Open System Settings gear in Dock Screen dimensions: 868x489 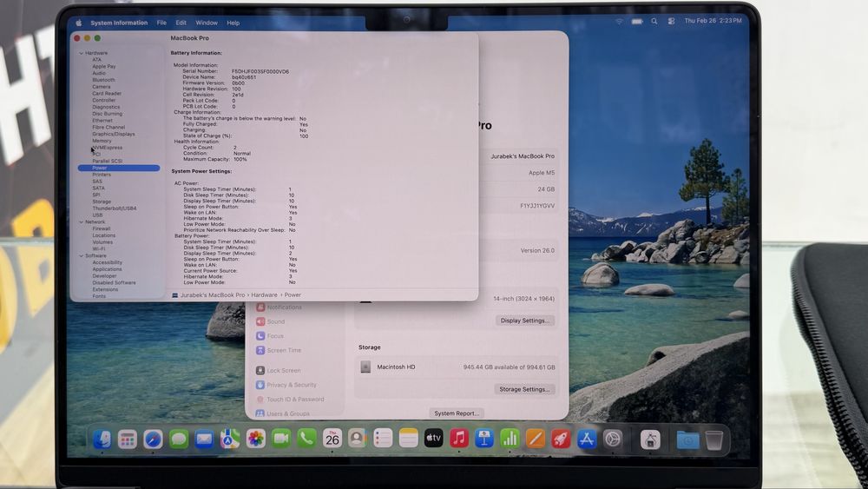[613, 439]
